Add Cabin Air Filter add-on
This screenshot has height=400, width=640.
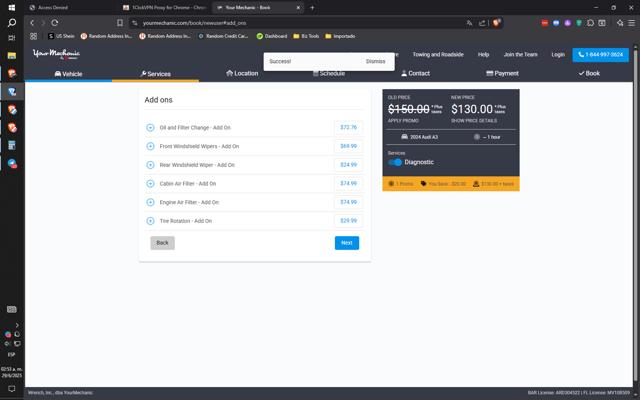150,184
